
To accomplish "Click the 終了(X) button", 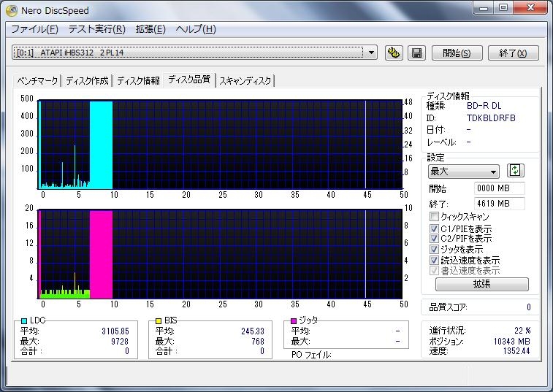I will click(513, 53).
